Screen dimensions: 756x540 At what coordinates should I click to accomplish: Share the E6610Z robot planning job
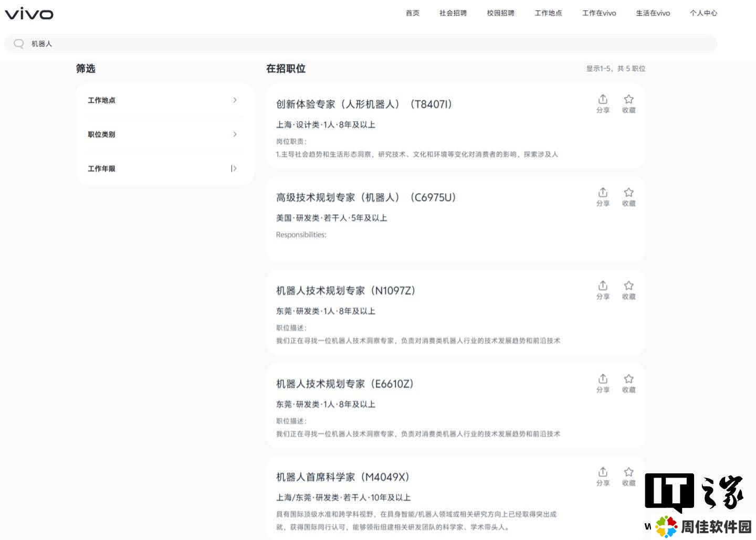click(x=603, y=384)
